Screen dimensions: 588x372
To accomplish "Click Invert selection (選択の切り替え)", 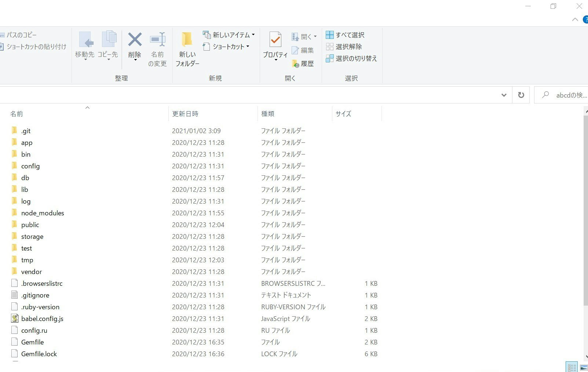I will (x=351, y=58).
